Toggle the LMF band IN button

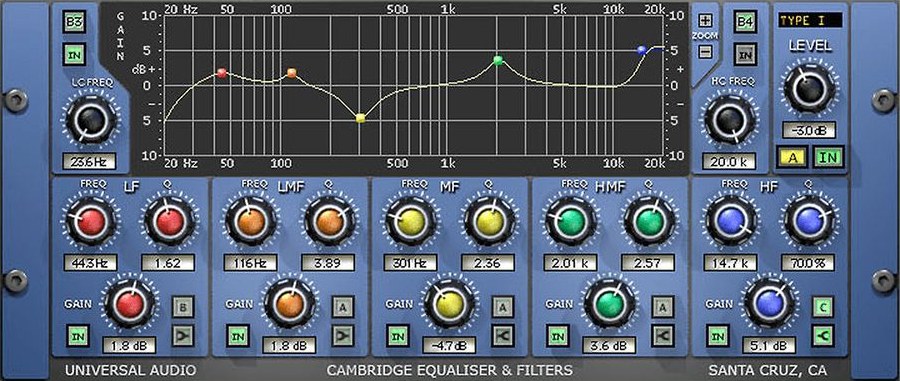(x=237, y=336)
